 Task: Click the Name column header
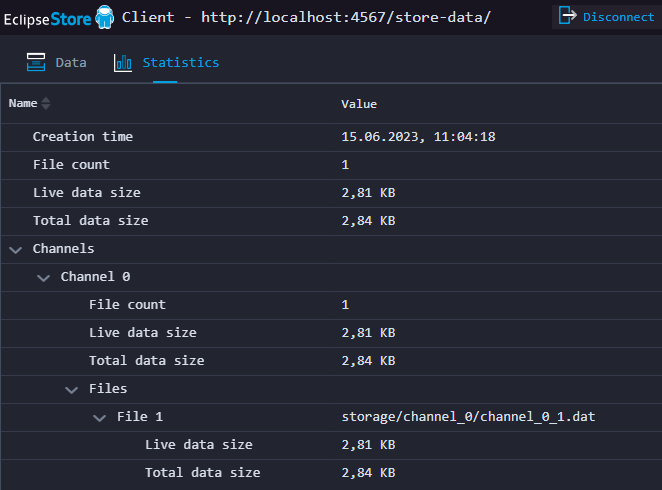click(x=23, y=103)
